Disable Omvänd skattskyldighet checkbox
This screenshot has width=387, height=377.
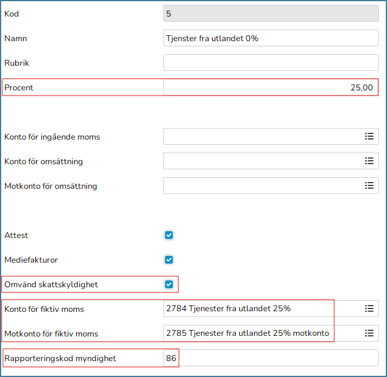[x=169, y=284]
